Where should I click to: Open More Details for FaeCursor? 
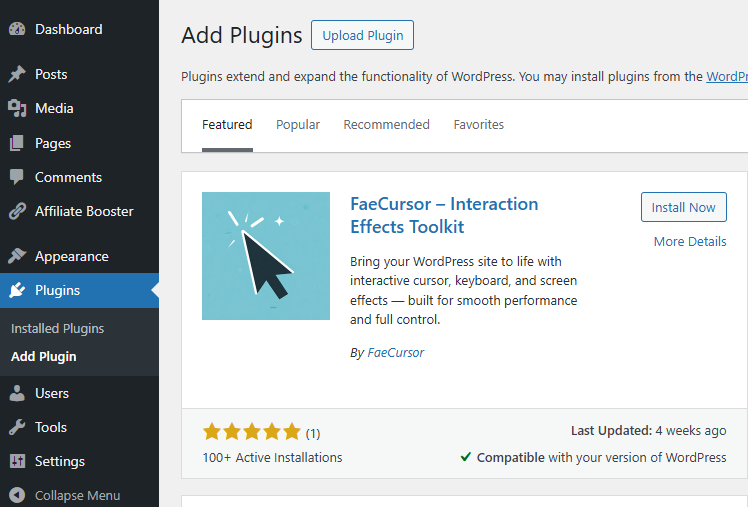click(689, 241)
